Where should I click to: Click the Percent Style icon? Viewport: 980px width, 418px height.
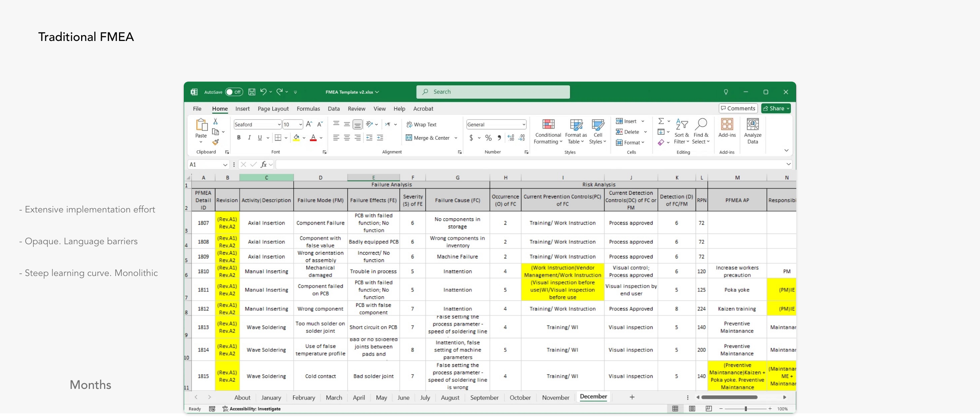pyautogui.click(x=488, y=138)
